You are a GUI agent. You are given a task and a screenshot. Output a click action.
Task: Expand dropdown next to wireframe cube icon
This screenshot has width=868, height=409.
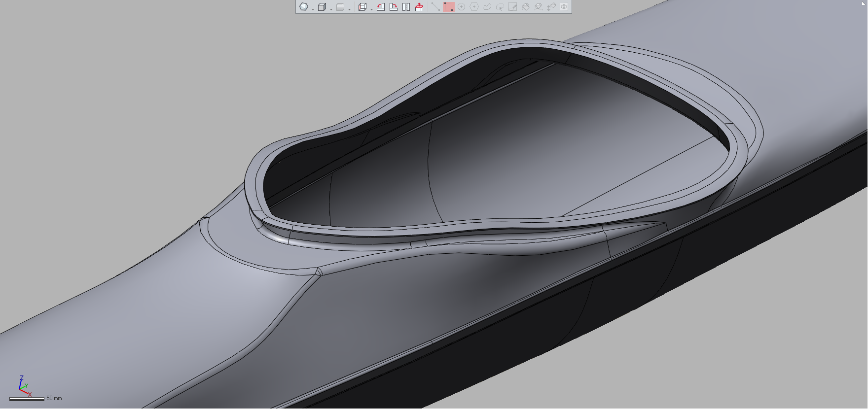(331, 9)
